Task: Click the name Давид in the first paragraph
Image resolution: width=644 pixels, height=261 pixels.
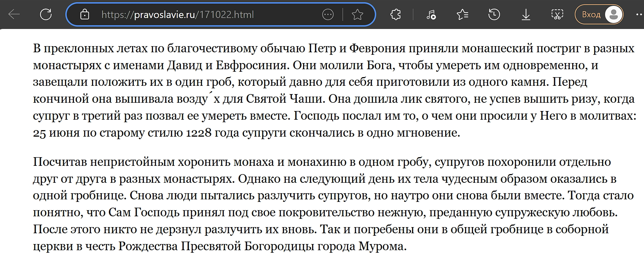Action: pos(183,65)
